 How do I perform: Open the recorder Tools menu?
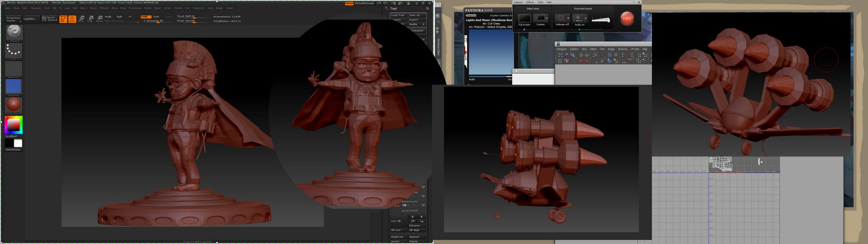540,2
